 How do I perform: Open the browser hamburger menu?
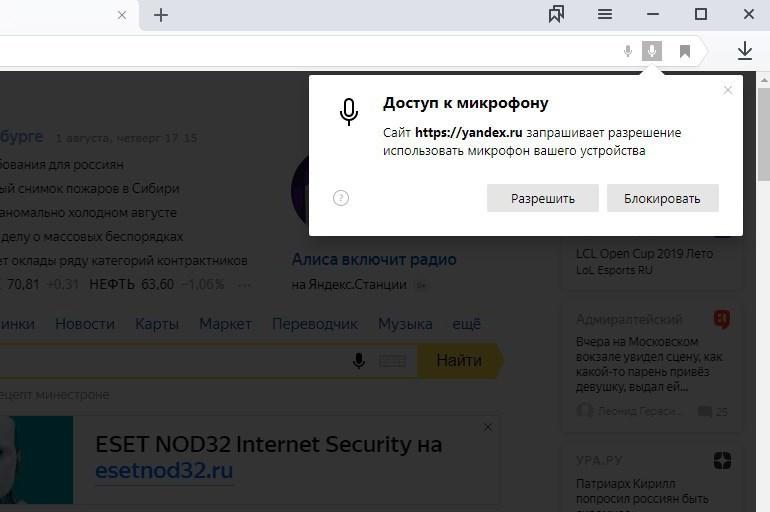point(605,14)
